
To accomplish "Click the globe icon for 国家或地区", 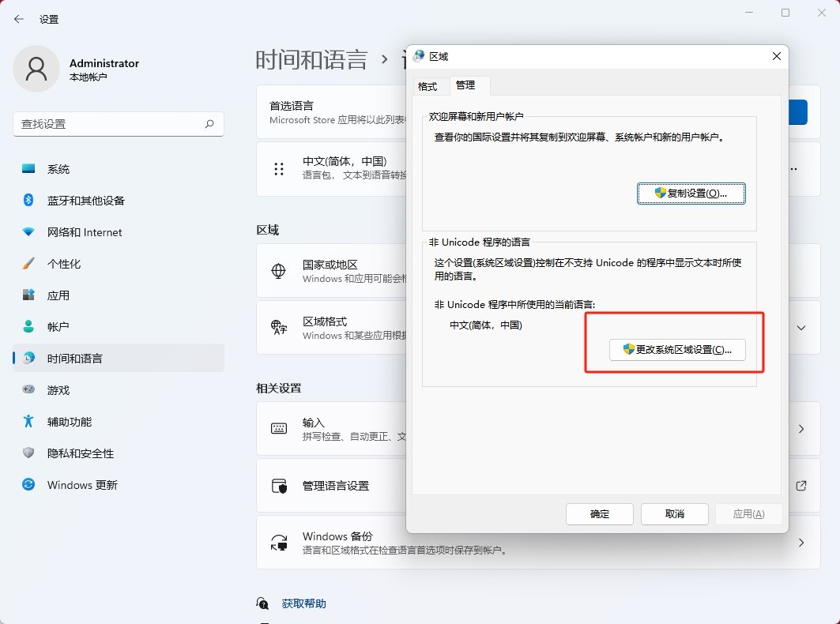I will point(279,271).
